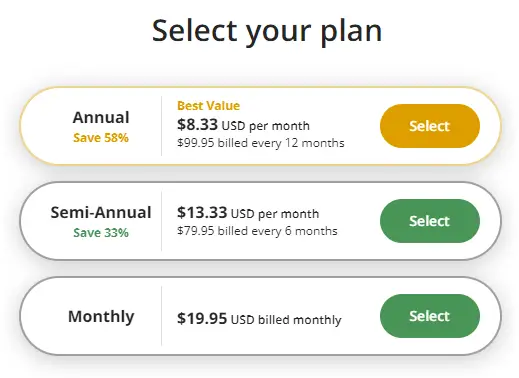519x378 pixels.
Task: Click the $19.95 price amount
Action: pos(202,318)
